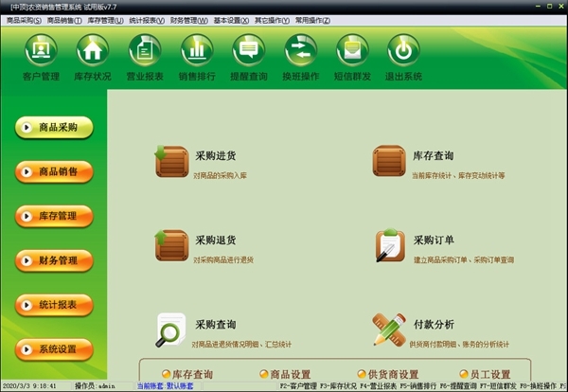568x392 pixels.
Task: Click the F4-营业报表 status bar hint
Action: click(x=378, y=386)
